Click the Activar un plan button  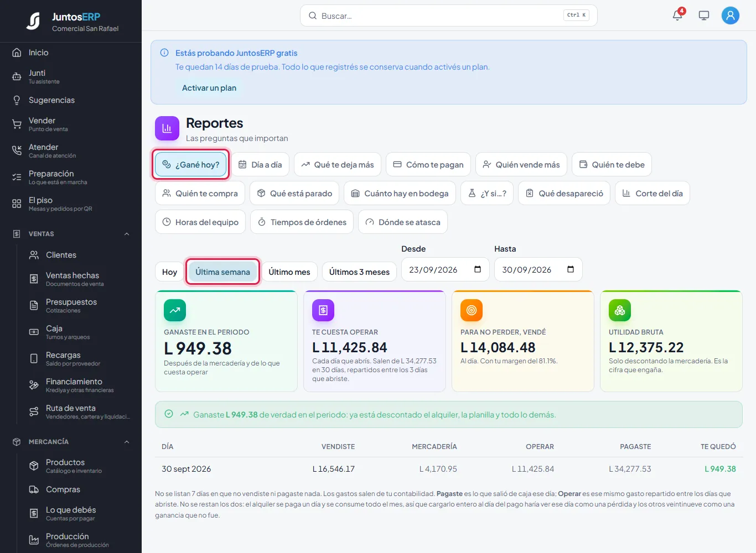coord(209,88)
